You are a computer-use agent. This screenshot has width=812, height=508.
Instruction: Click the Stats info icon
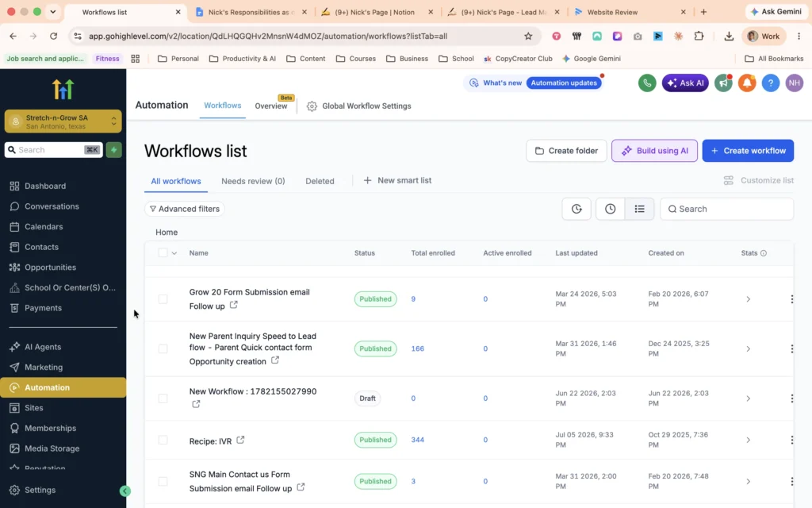point(764,253)
